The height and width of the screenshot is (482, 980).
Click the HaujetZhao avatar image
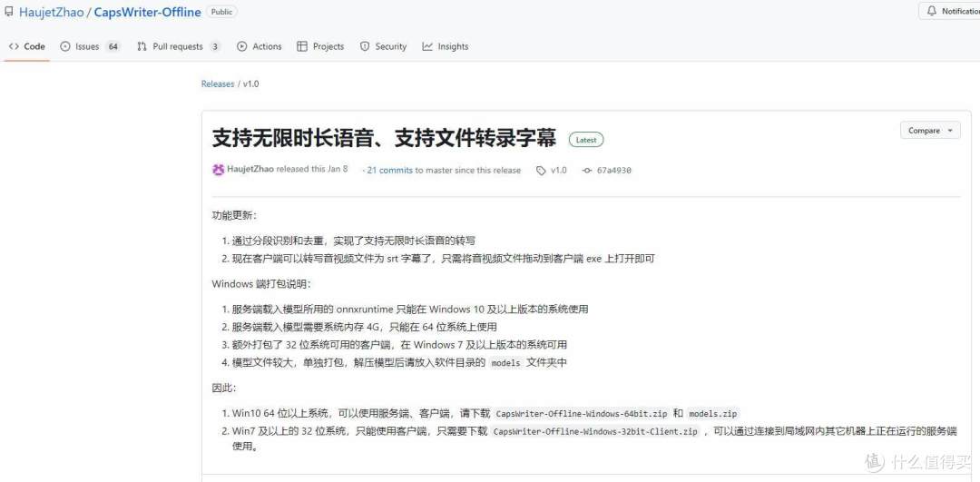[x=218, y=170]
